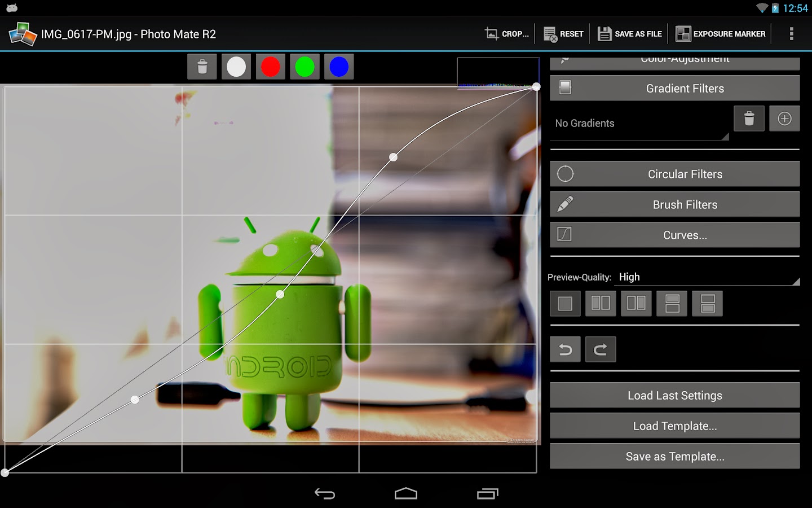812x508 pixels.
Task: Open the Preview-Quality High dropdown
Action: click(708, 277)
